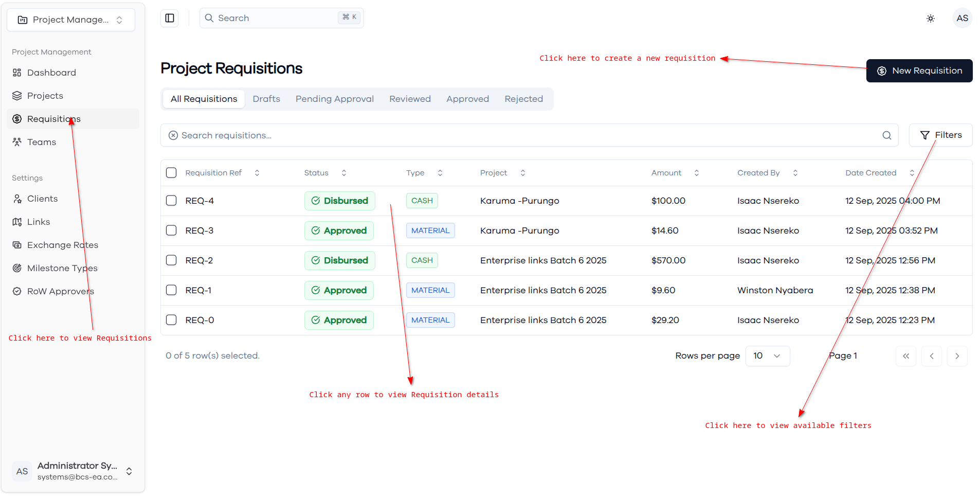Focus the Search requisitions field
This screenshot has height=497, width=980.
click(529, 135)
